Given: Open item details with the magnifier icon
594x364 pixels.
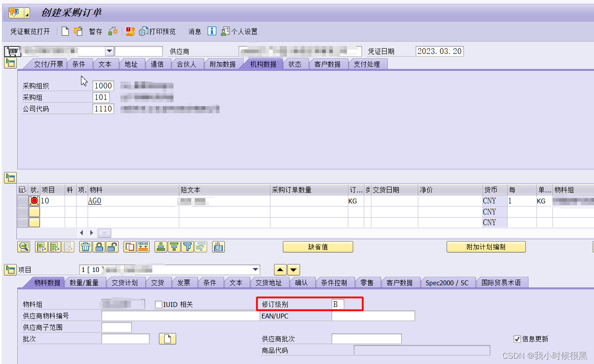Looking at the screenshot, I should coord(24,247).
